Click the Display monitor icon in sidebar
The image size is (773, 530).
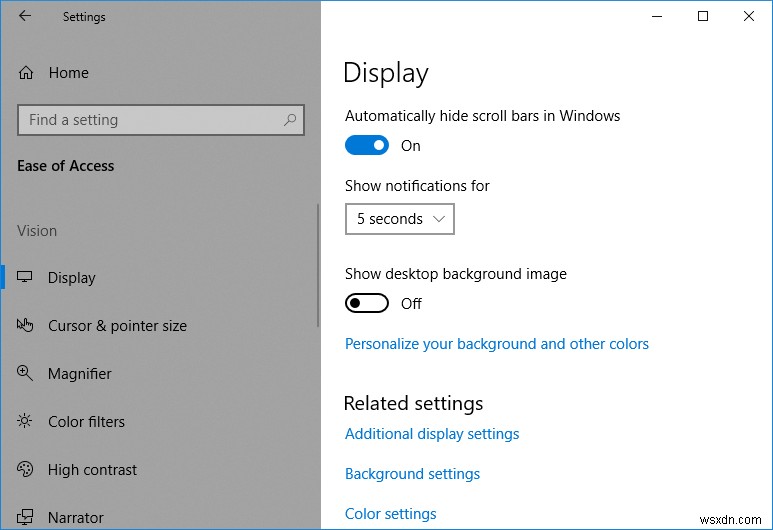tap(25, 277)
